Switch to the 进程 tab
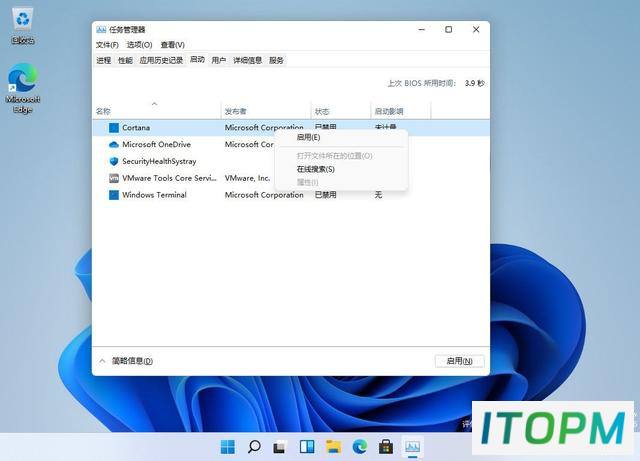The width and height of the screenshot is (640, 461). [x=104, y=60]
